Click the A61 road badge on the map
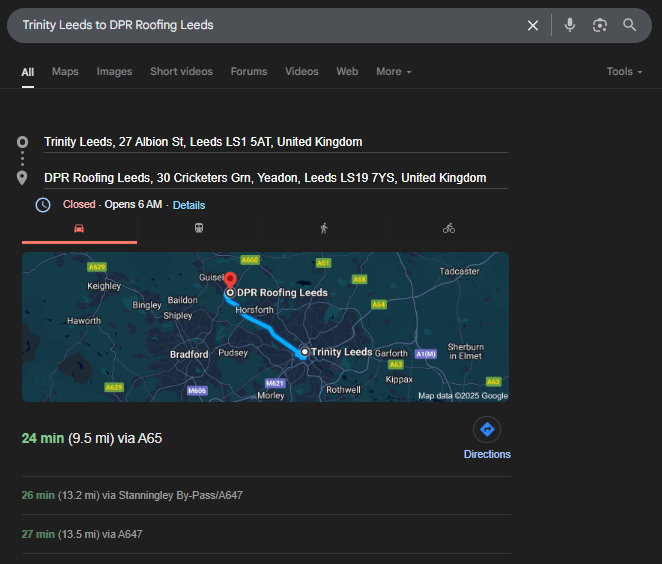The height and width of the screenshot is (564, 662). 323,263
